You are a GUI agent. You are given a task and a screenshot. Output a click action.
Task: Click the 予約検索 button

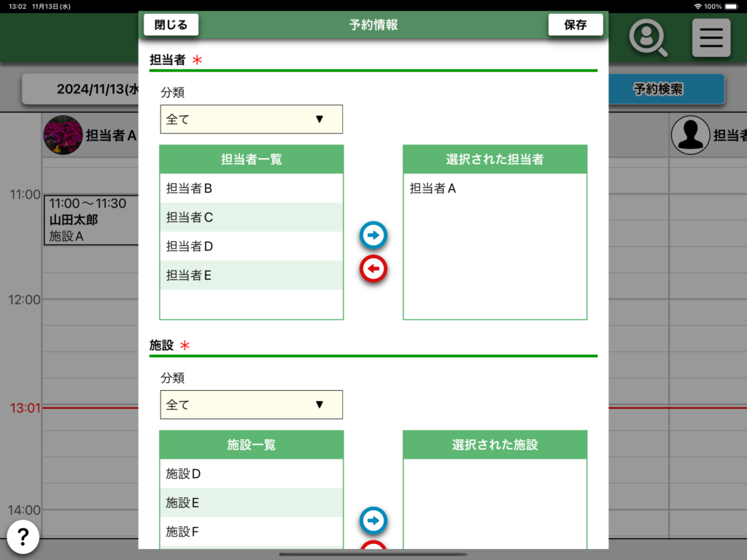tap(658, 90)
